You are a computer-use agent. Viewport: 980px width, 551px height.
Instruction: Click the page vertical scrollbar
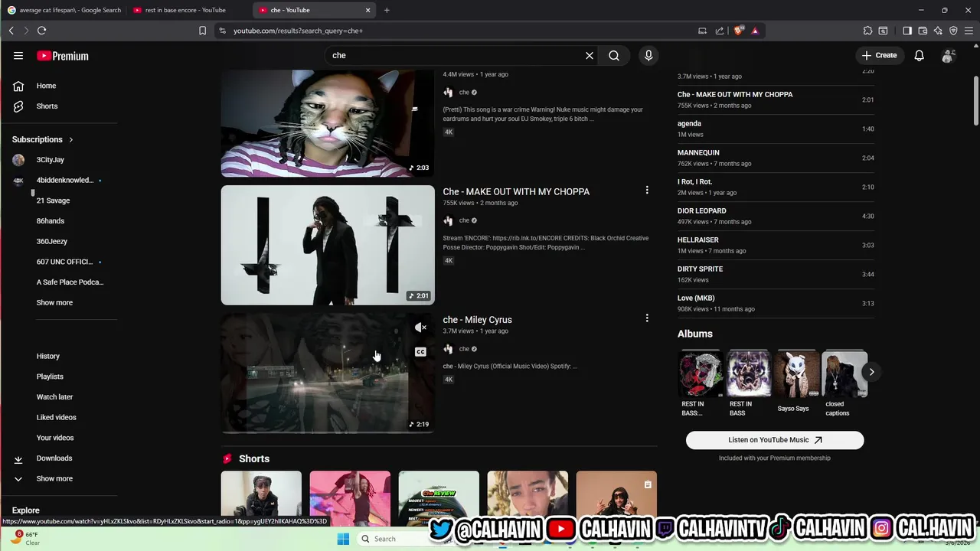coord(975,99)
